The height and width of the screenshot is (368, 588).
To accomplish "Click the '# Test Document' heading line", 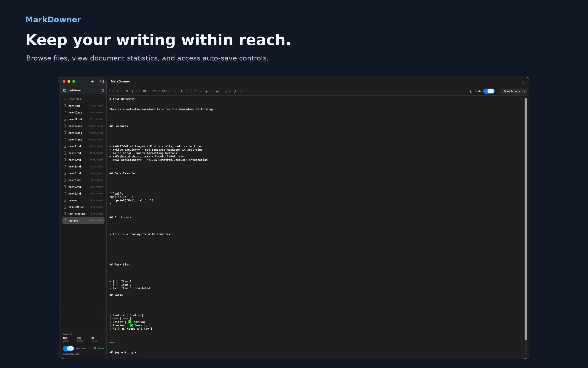I will coord(122,99).
